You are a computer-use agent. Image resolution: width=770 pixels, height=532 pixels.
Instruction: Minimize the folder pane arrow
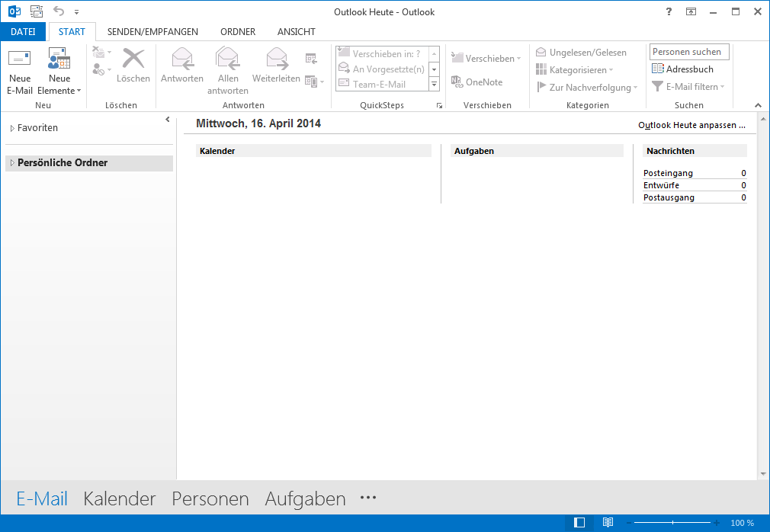click(168, 119)
